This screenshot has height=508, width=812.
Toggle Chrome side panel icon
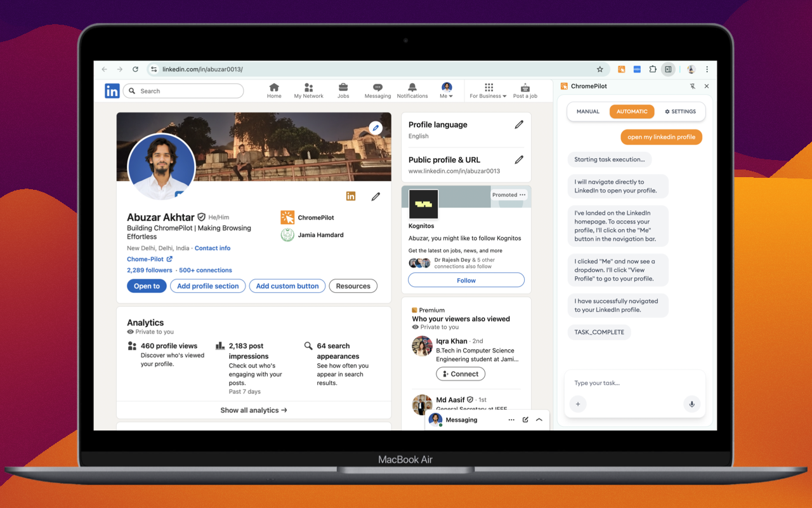[668, 69]
